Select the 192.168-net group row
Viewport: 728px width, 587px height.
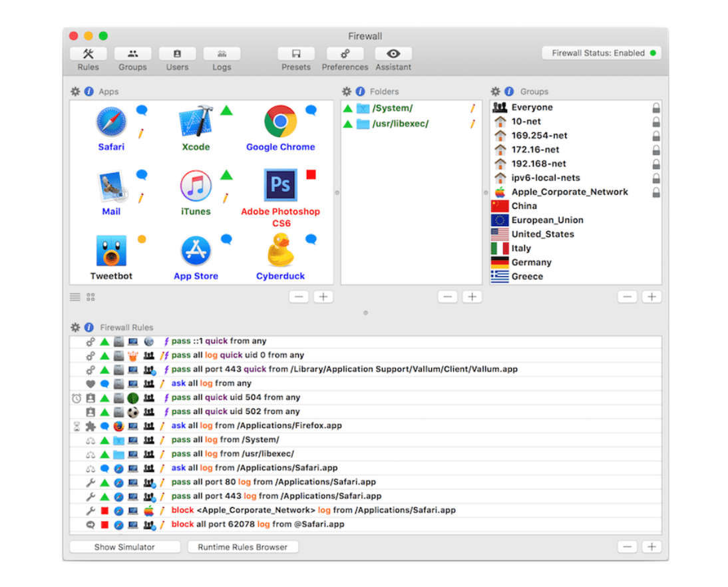point(576,164)
